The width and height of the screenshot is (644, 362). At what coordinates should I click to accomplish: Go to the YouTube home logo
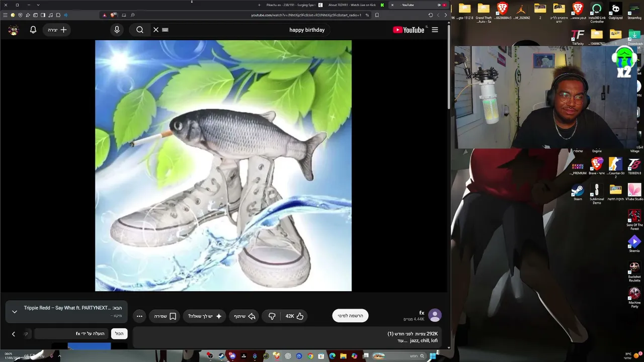[x=409, y=30]
